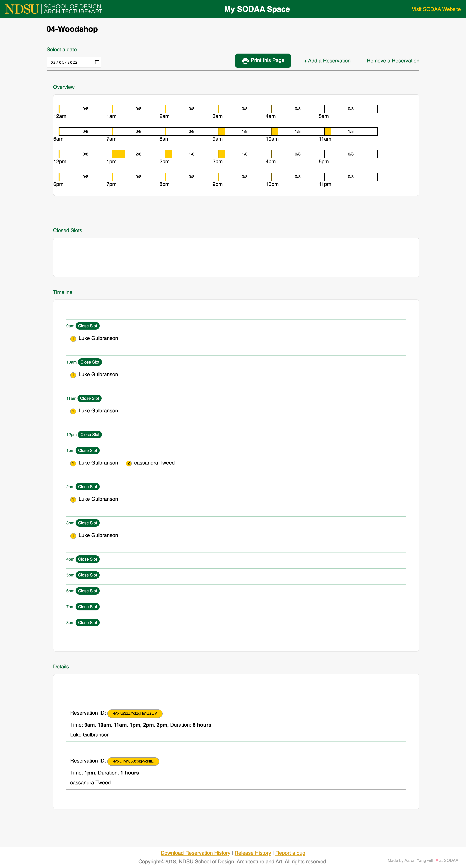The image size is (466, 868).
Task: Close the 7pm slot
Action: coord(88,607)
